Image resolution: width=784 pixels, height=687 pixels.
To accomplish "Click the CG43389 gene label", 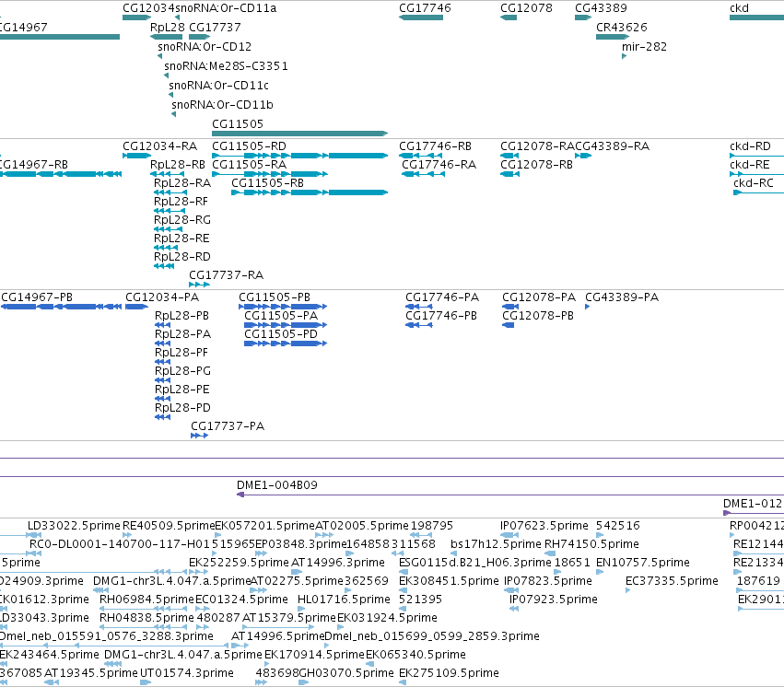I will (x=601, y=8).
